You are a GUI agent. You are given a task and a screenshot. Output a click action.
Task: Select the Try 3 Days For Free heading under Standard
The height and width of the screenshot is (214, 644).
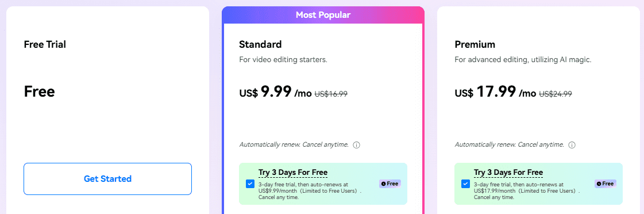tap(293, 172)
